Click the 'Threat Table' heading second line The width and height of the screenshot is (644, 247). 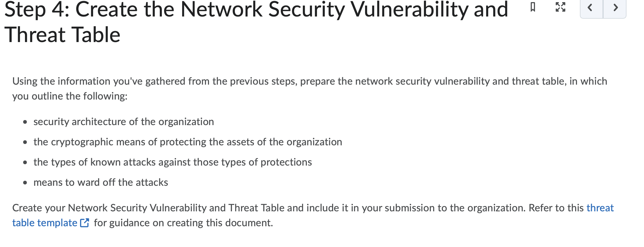click(x=62, y=35)
